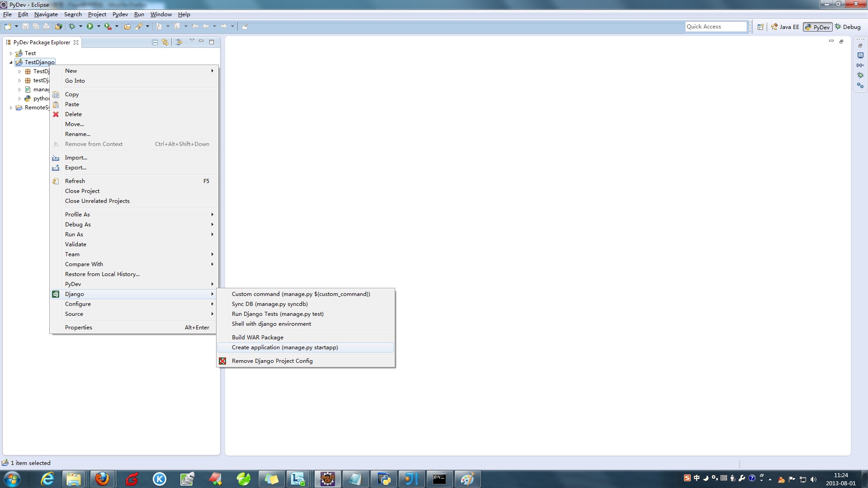868x488 pixels.
Task: Open Firefox from the Windows taskbar
Action: (103, 479)
